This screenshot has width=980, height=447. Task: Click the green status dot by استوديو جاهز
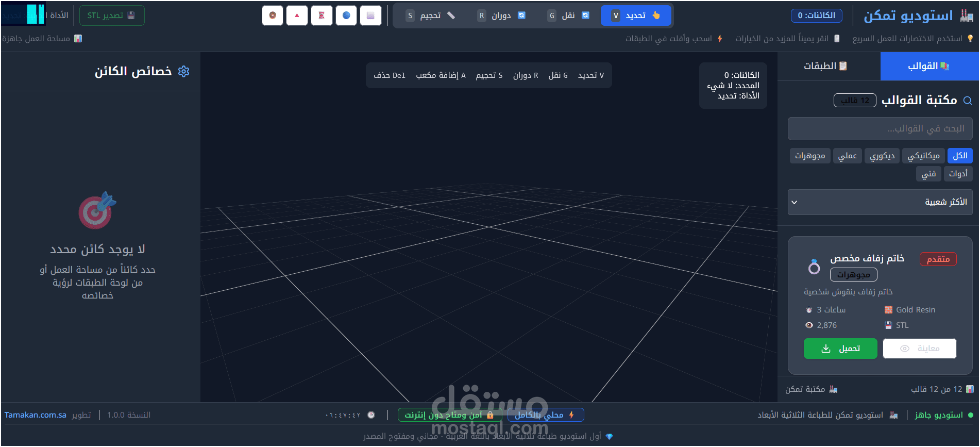click(x=971, y=415)
